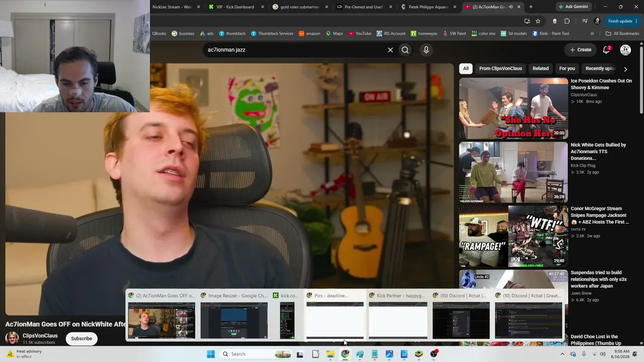Viewport: 644px width, 362px height.
Task: Select the All filter chip
Action: tap(466, 68)
